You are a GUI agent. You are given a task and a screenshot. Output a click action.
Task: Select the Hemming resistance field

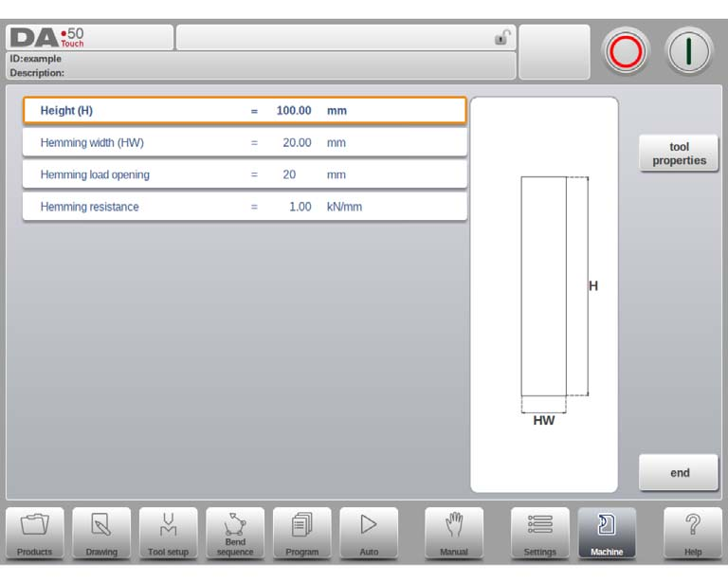245,207
